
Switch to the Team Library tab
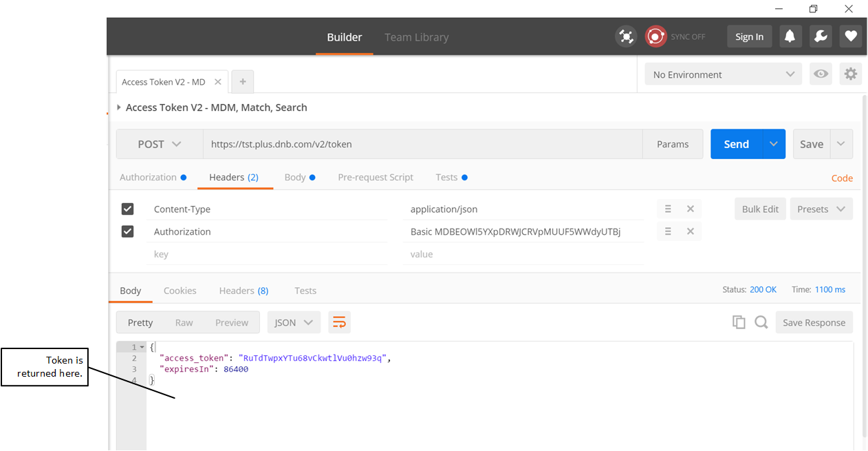[417, 37]
